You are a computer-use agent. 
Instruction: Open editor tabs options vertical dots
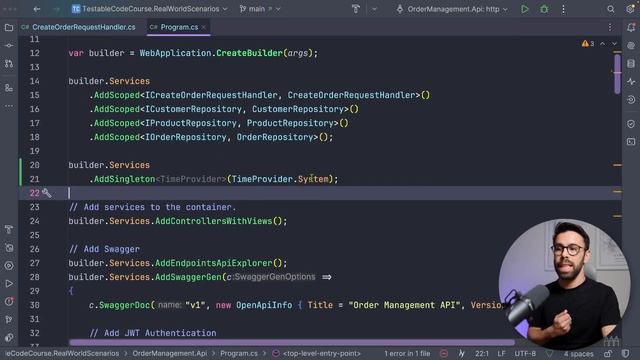[x=610, y=27]
